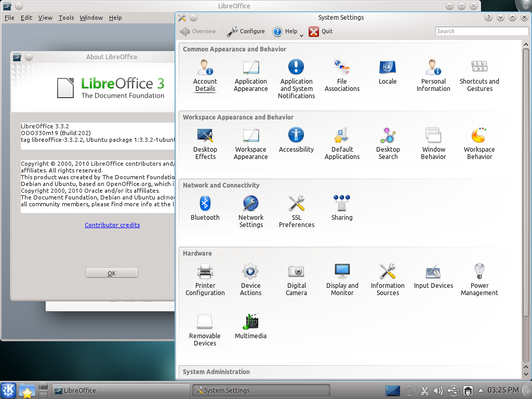Open Sharing settings

coord(342,208)
